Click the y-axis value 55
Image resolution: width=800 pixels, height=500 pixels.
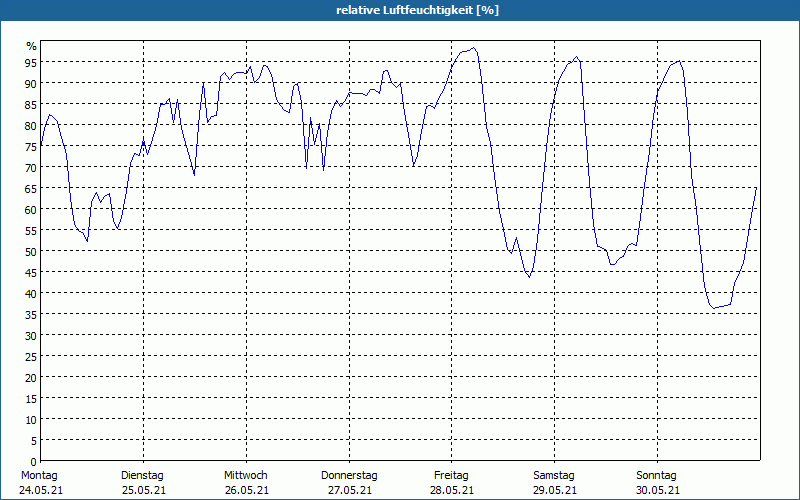pyautogui.click(x=31, y=231)
